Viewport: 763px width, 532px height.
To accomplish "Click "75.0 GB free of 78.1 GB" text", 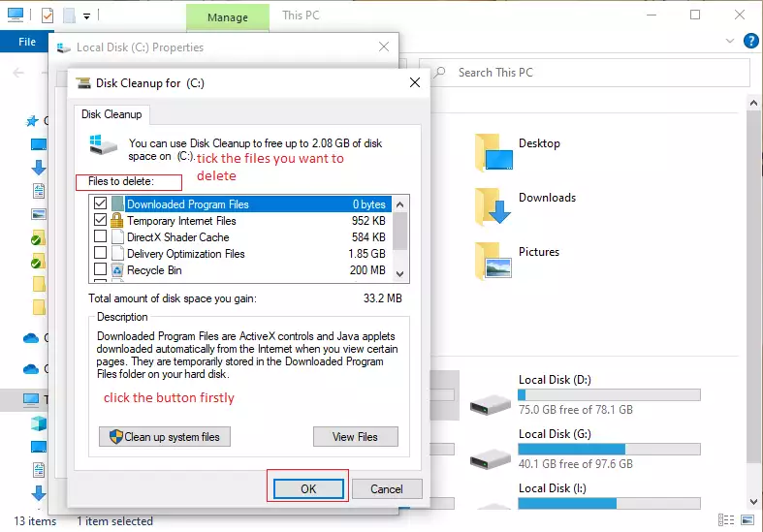I will 576,410.
